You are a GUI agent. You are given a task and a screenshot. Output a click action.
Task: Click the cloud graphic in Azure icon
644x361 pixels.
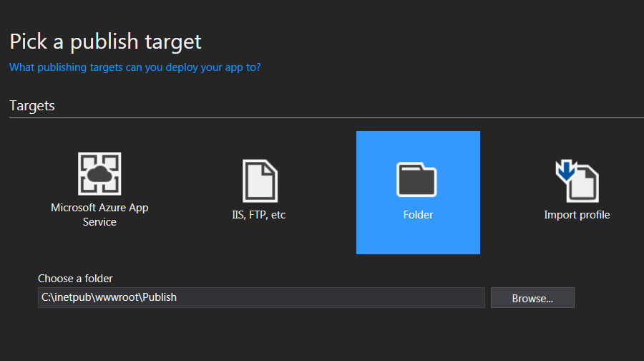(99, 174)
